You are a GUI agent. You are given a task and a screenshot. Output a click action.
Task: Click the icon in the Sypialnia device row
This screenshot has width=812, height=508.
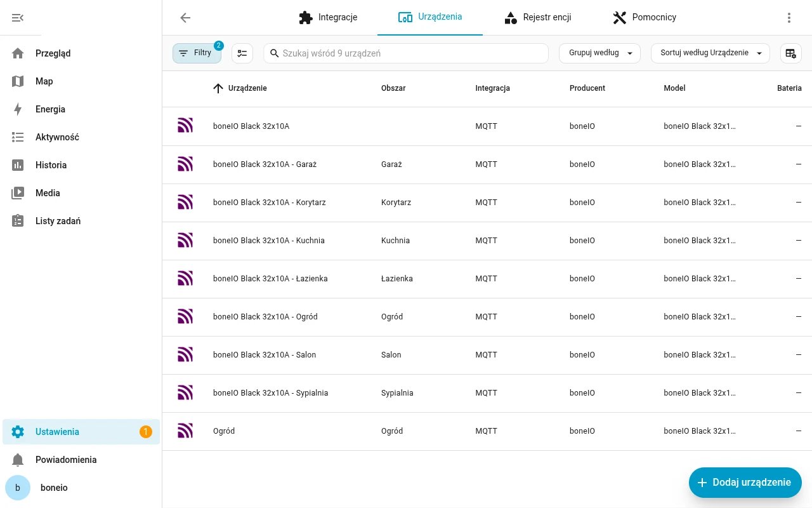tap(185, 392)
